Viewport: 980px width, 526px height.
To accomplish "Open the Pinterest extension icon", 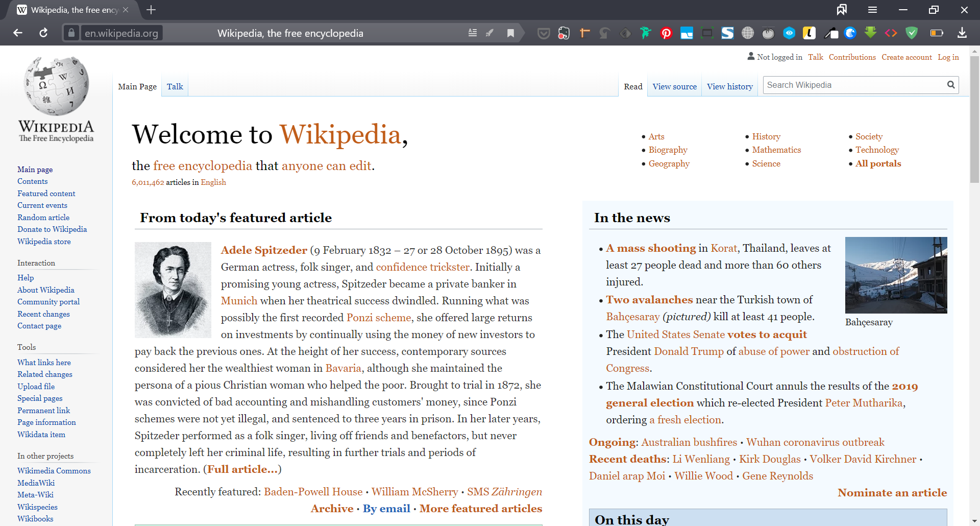I will [x=666, y=33].
